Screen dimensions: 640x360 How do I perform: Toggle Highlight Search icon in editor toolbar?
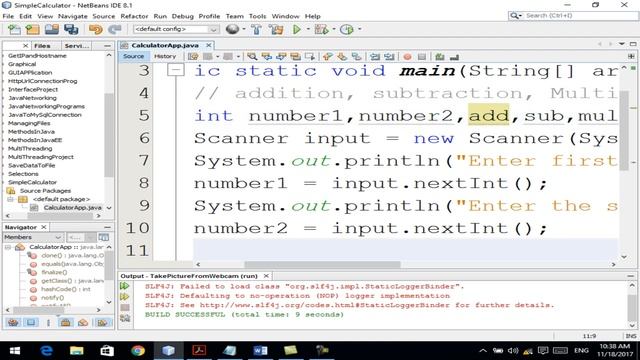[x=295, y=57]
